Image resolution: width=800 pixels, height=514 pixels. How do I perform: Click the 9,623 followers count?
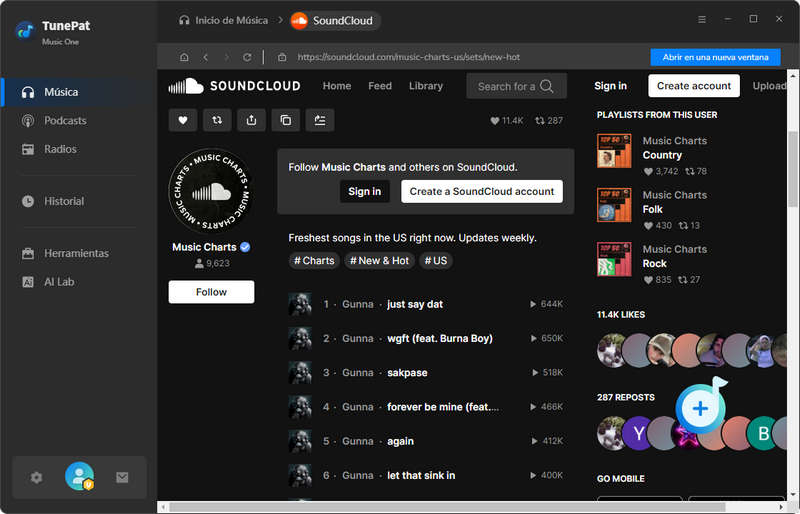click(212, 263)
